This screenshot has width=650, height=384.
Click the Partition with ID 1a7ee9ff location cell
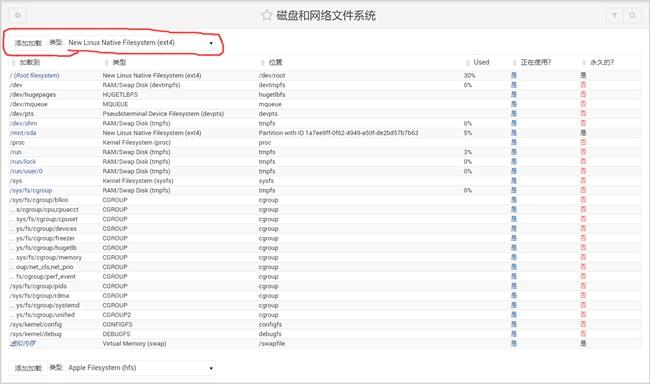(x=338, y=133)
